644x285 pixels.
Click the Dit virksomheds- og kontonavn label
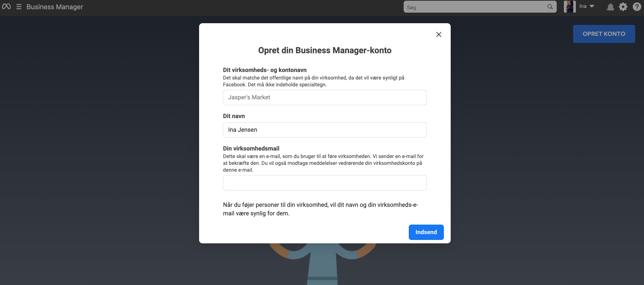click(265, 70)
